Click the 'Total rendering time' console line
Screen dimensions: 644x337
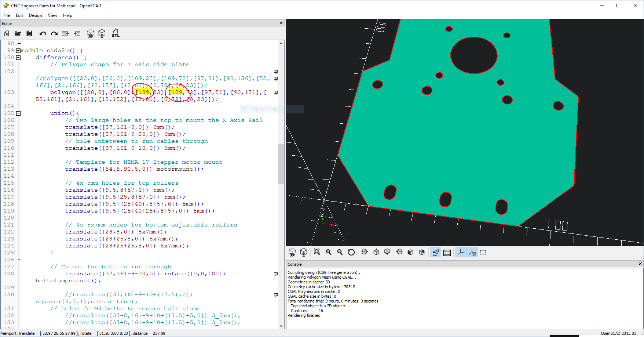(x=333, y=301)
